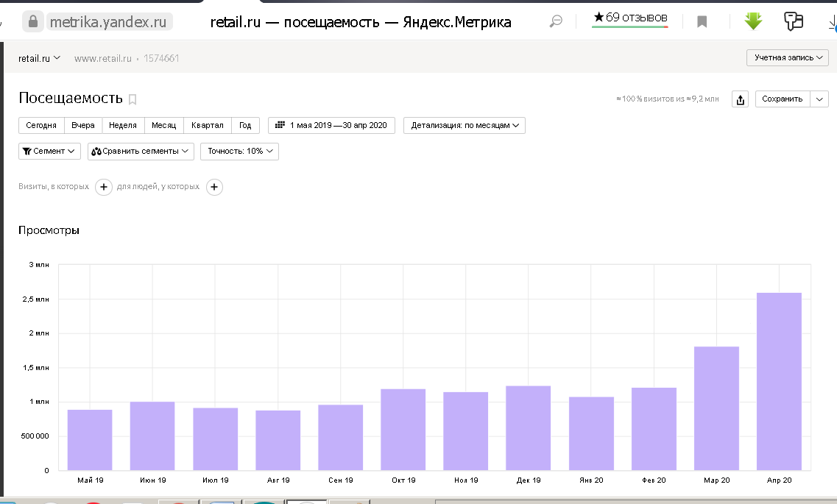Screen dimensions: 837x504
Task: Click the www.retail.ru site link
Action: pos(103,59)
